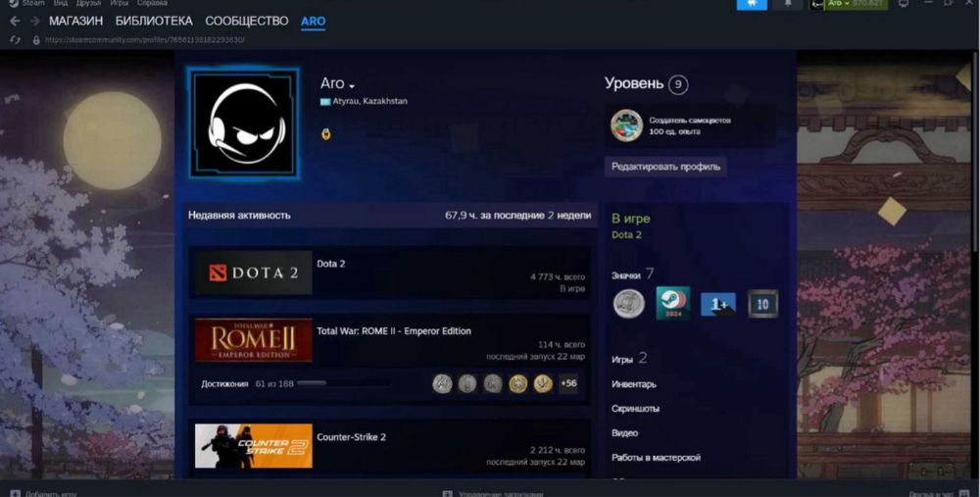Enter Big Picture mode via monitor icon
Screen dimensions: 980x497
904,4
